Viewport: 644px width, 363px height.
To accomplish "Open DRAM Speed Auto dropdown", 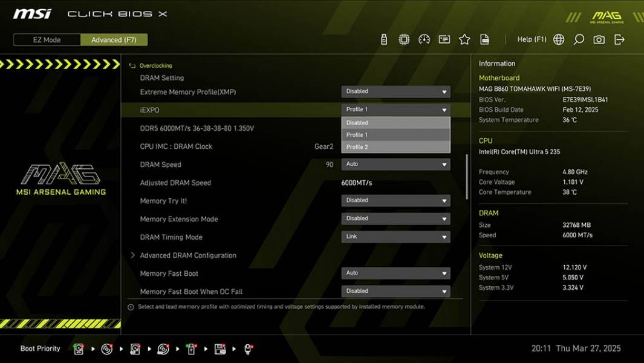I will click(x=395, y=165).
